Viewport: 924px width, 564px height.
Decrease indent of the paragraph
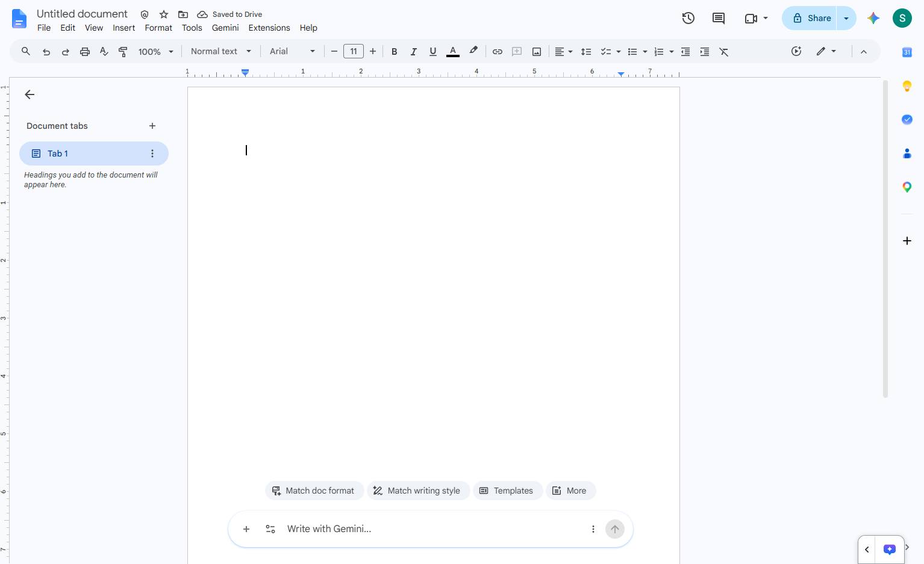click(x=685, y=52)
